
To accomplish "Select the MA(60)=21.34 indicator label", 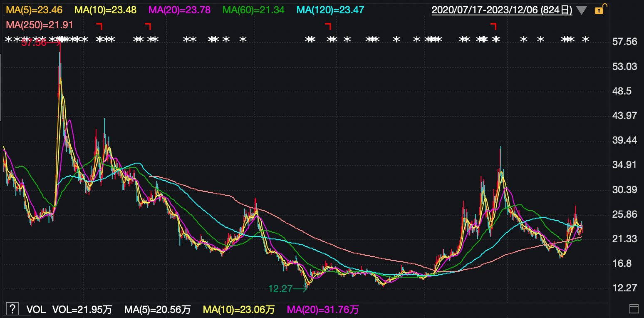I will click(254, 10).
